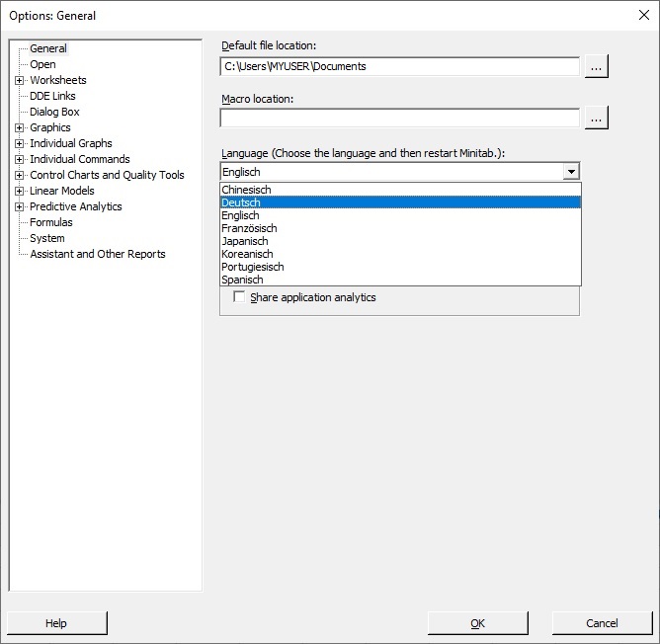Open the Language dropdown arrow
660x644 pixels.
pos(571,172)
